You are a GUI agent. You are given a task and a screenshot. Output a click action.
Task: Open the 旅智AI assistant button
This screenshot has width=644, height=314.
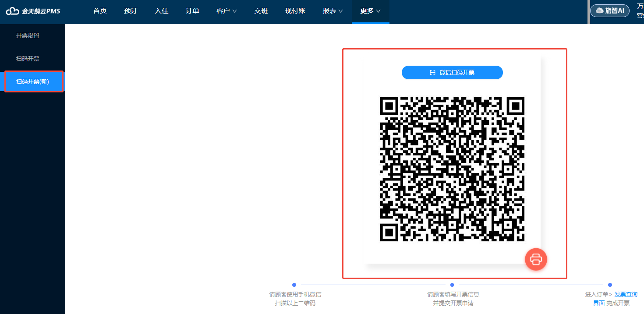click(x=609, y=11)
